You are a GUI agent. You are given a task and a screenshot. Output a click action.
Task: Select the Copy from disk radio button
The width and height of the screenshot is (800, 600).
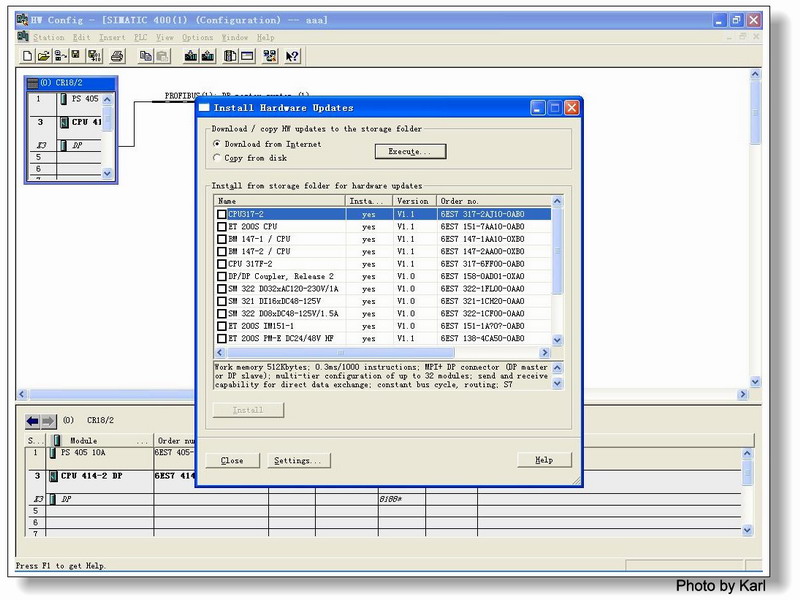[x=217, y=158]
